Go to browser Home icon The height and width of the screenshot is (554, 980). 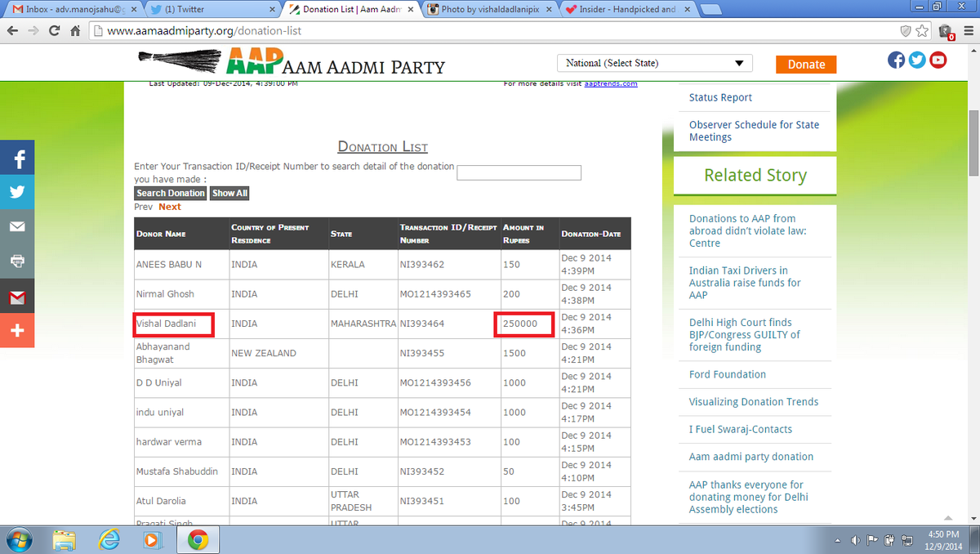76,31
